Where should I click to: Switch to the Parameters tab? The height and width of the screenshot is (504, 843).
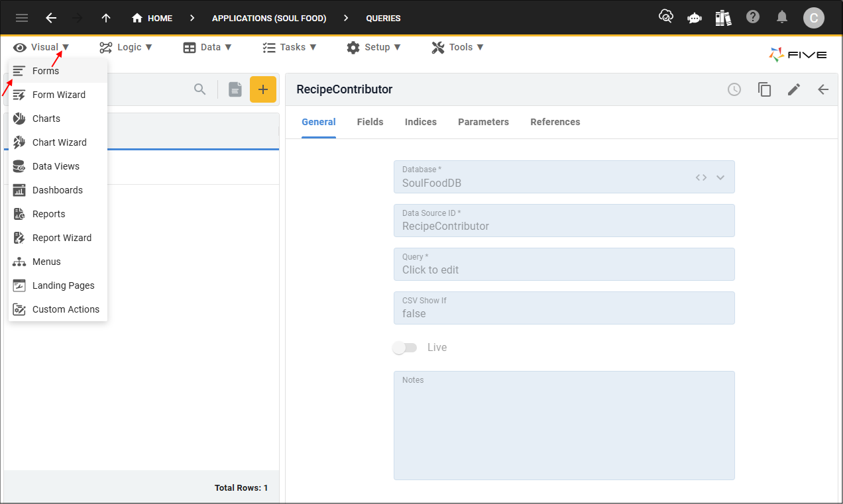[484, 122]
